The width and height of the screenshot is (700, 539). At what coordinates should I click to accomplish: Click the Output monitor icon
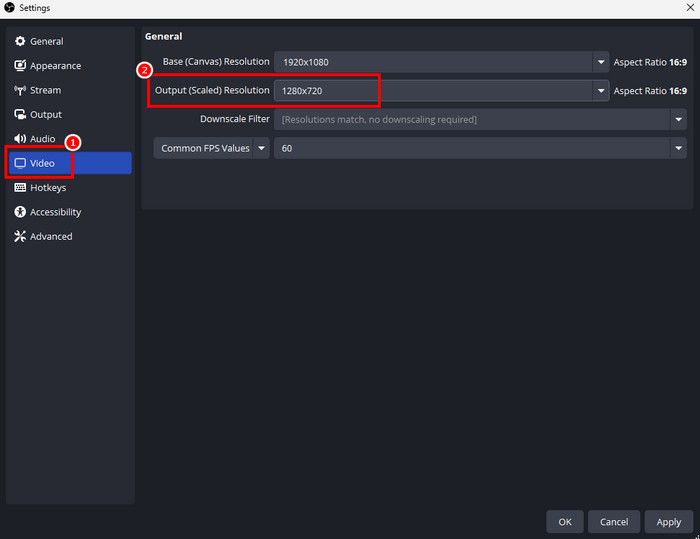pos(20,115)
